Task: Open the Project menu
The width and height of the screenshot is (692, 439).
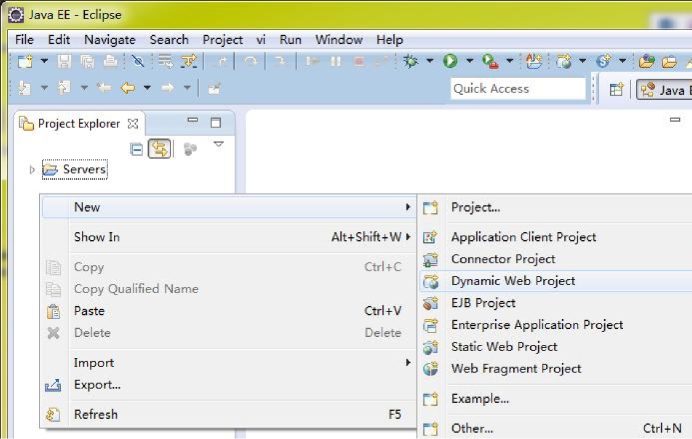Action: pyautogui.click(x=222, y=40)
